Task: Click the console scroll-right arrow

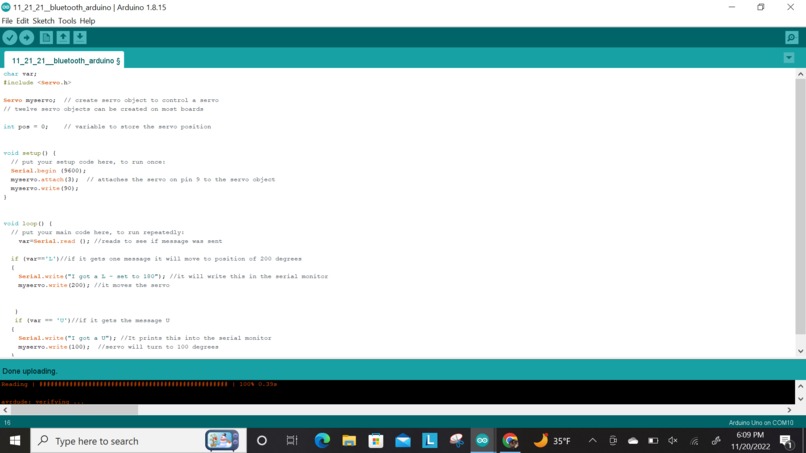Action: 789,410
